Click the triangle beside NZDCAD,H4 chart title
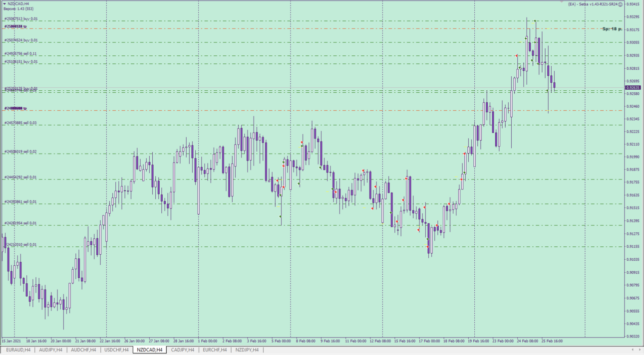This screenshot has width=644, height=355. point(4,3)
